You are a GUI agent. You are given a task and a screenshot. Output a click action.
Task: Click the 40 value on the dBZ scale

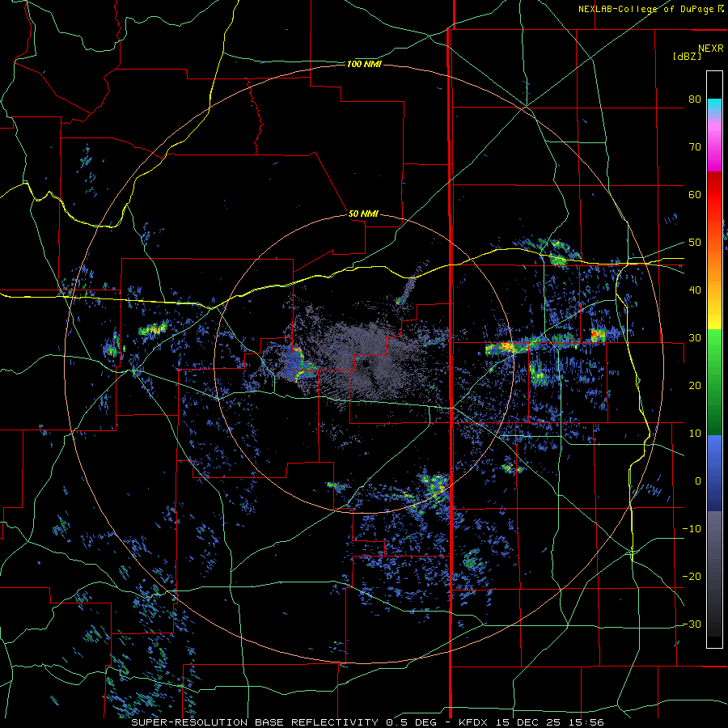[x=695, y=290]
